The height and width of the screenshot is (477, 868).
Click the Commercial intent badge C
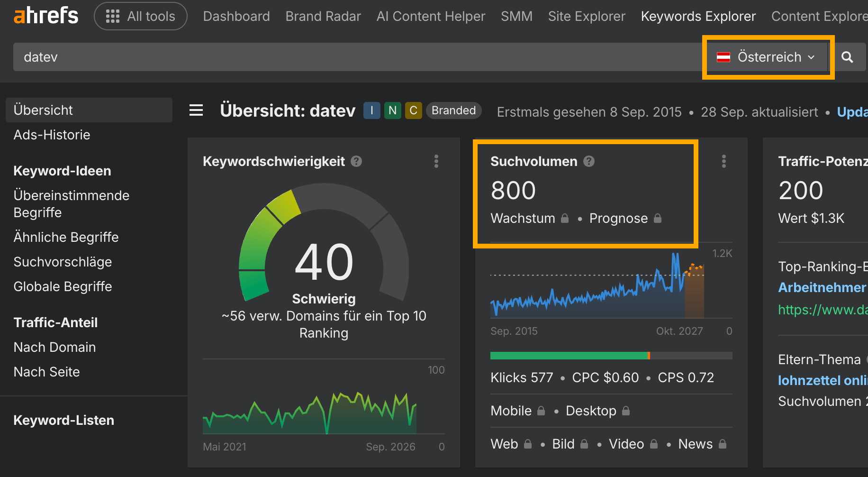click(x=414, y=110)
